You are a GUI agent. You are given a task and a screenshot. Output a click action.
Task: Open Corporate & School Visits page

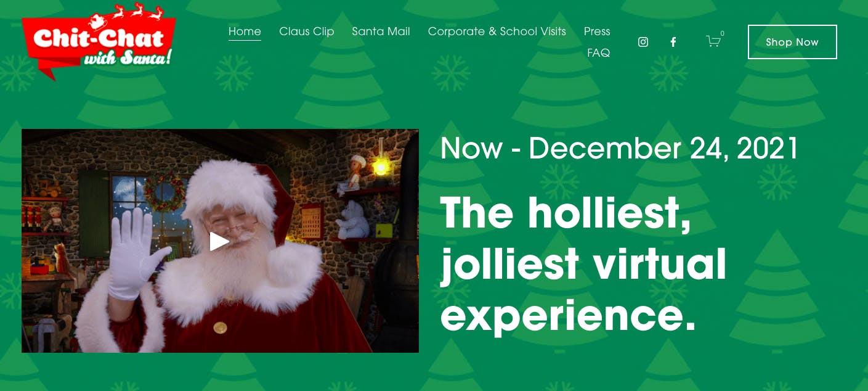[x=497, y=31]
